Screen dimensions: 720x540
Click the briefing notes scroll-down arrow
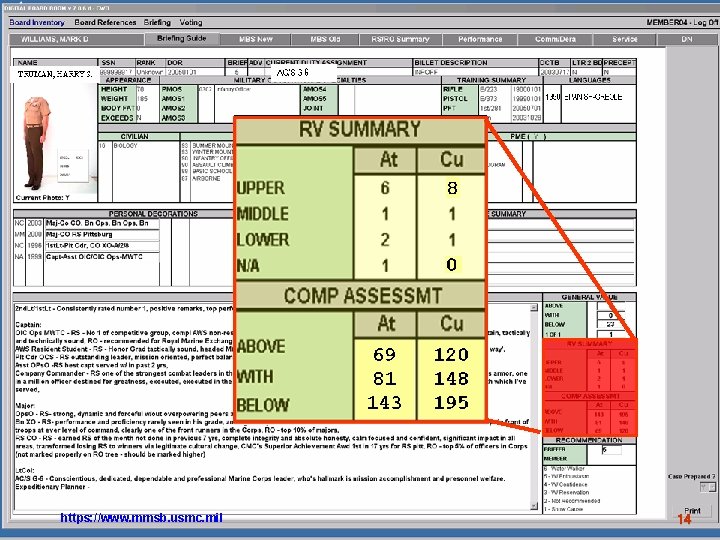point(534,506)
